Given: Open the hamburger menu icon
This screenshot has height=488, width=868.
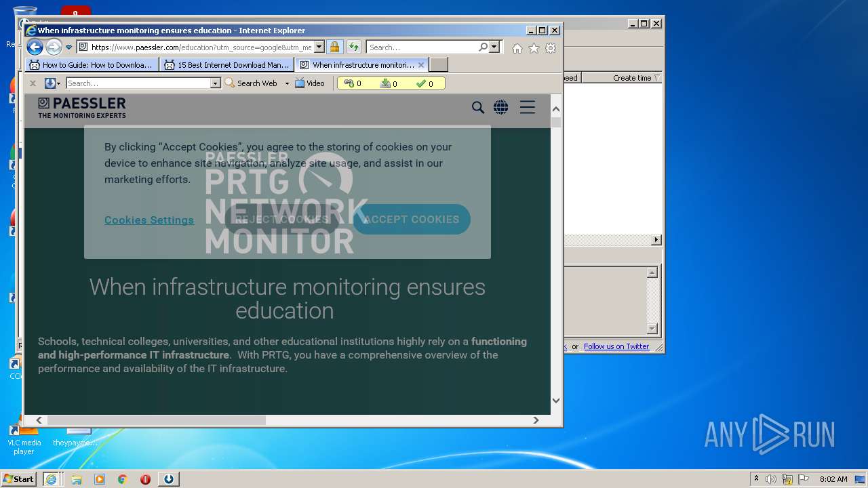Looking at the screenshot, I should (x=528, y=107).
